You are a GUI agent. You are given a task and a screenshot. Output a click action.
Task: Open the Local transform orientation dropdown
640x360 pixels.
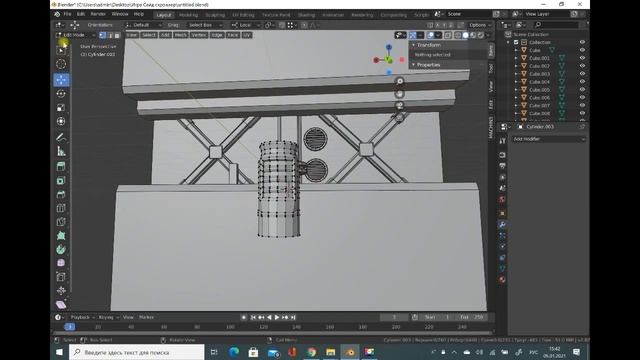[x=246, y=25]
